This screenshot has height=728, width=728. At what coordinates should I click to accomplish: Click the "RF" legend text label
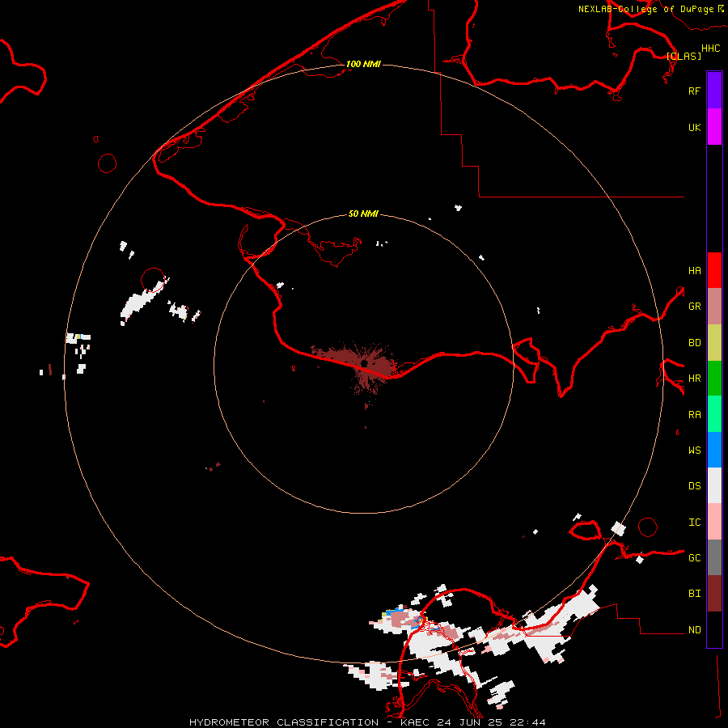[x=694, y=91]
